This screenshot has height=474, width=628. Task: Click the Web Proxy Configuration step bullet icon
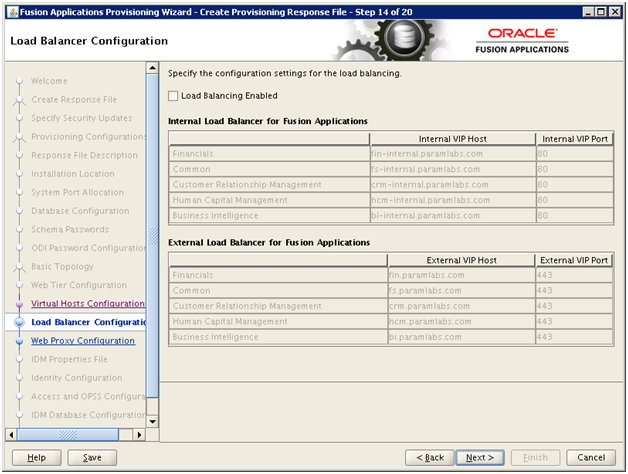(x=19, y=341)
